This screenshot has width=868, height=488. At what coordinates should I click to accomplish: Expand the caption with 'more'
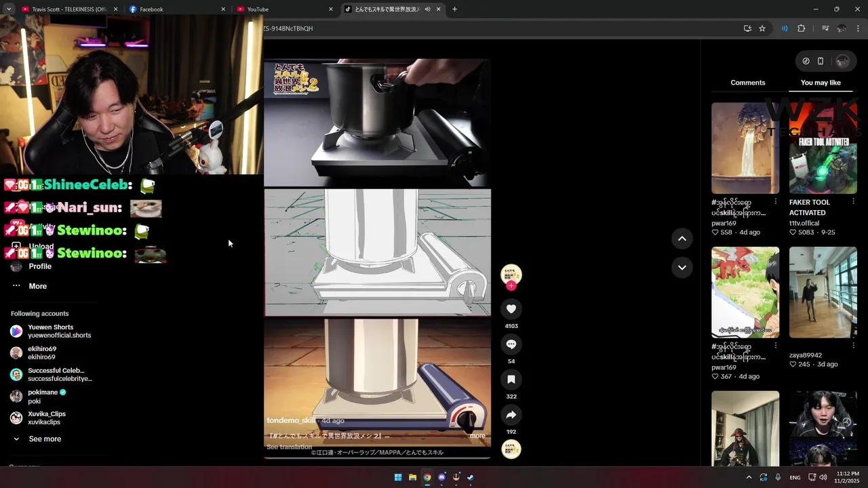point(477,436)
